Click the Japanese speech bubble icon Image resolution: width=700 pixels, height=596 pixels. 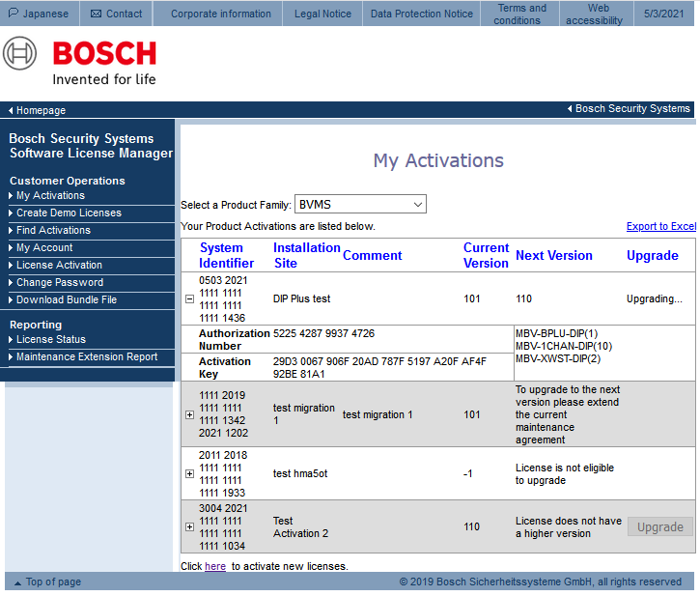(14, 14)
